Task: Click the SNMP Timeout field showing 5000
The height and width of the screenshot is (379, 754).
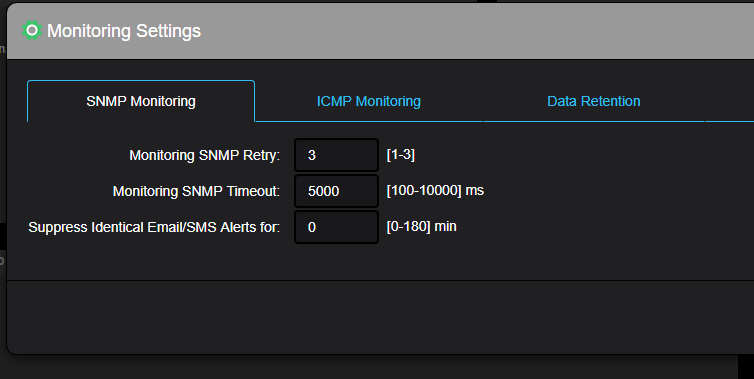Action: pos(336,191)
